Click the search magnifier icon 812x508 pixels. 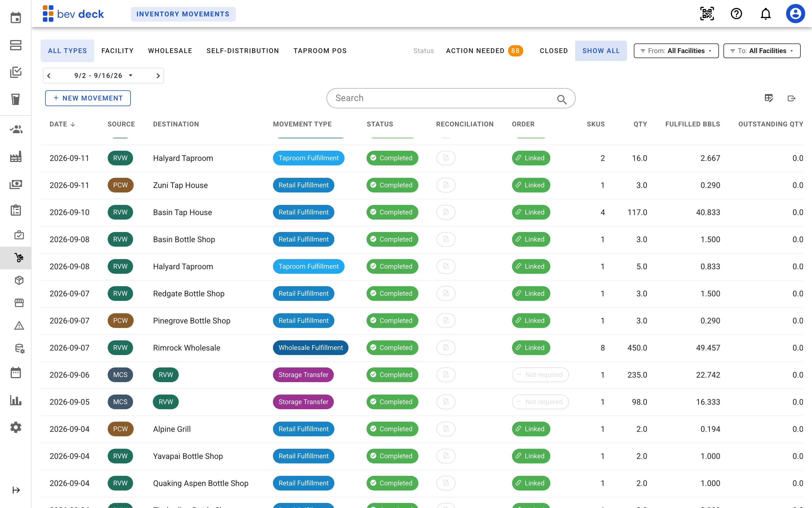562,99
